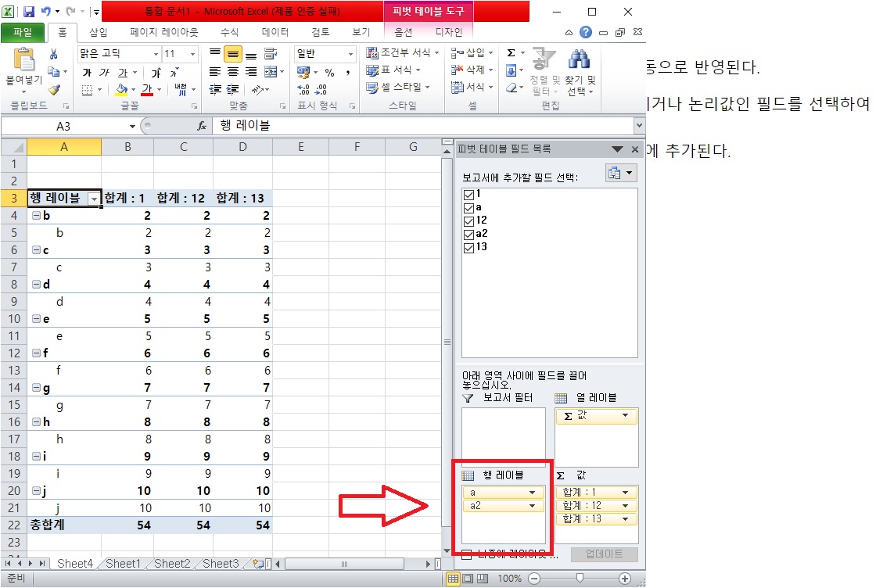Click the center text alignment icon

click(232, 72)
